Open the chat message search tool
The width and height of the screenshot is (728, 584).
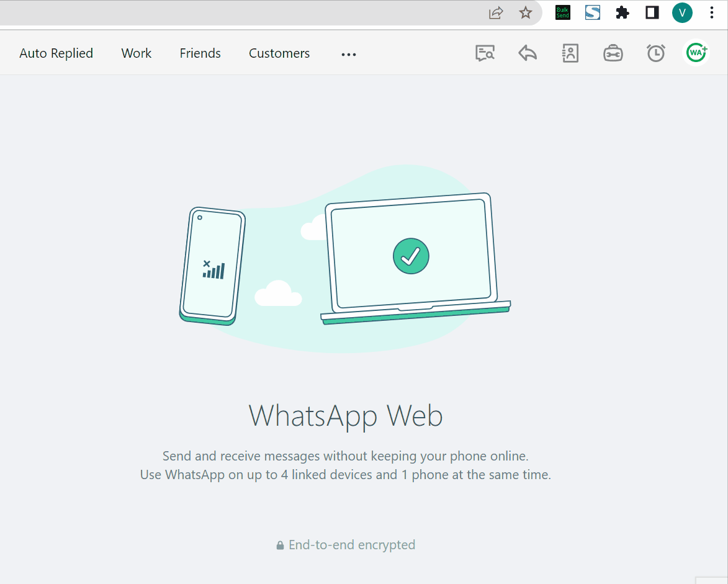coord(485,53)
